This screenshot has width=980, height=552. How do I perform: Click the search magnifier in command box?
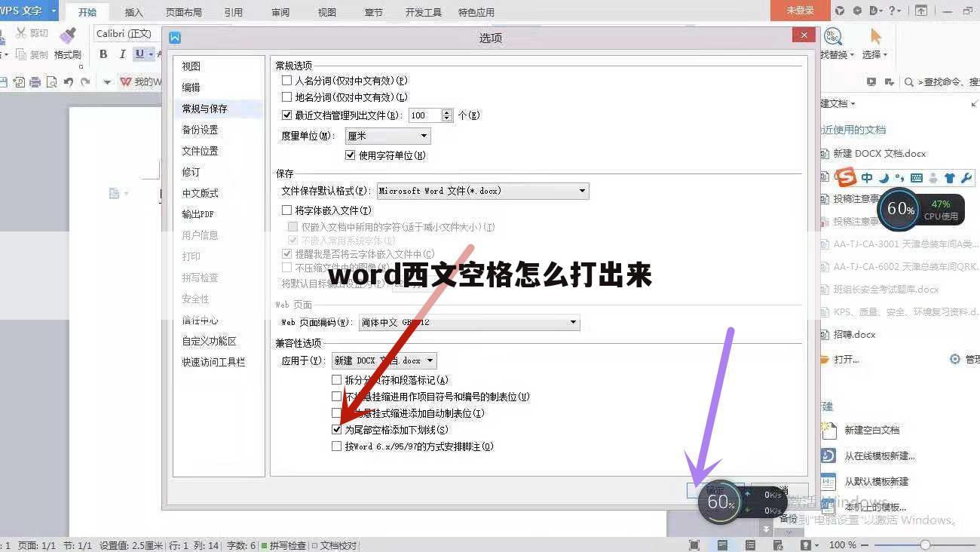pyautogui.click(x=909, y=82)
